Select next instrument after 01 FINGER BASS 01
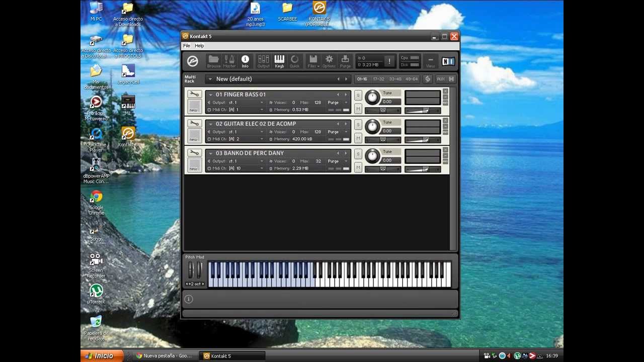 coord(345,95)
